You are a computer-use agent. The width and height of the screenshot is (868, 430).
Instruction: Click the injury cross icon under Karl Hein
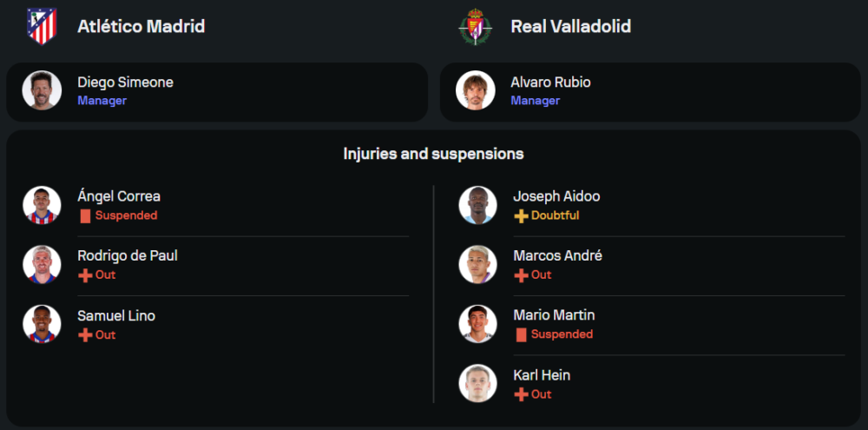coord(521,394)
